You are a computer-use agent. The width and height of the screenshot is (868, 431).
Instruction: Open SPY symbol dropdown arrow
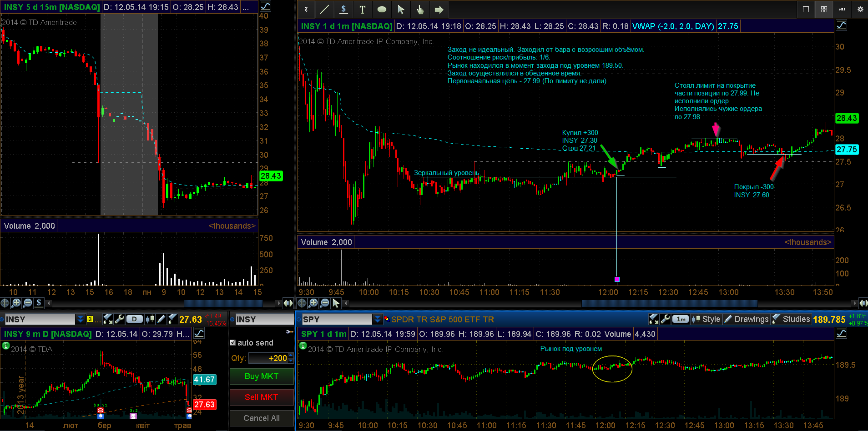pos(377,319)
